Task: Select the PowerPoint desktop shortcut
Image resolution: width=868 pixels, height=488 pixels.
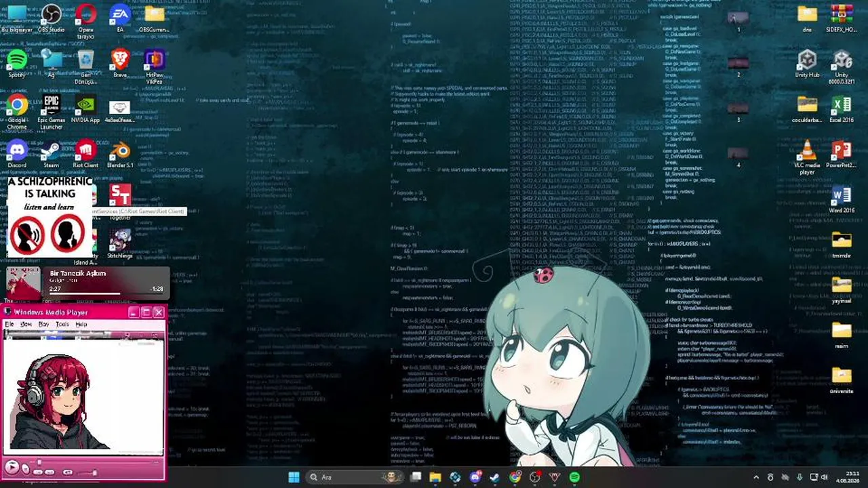Action: tap(842, 154)
